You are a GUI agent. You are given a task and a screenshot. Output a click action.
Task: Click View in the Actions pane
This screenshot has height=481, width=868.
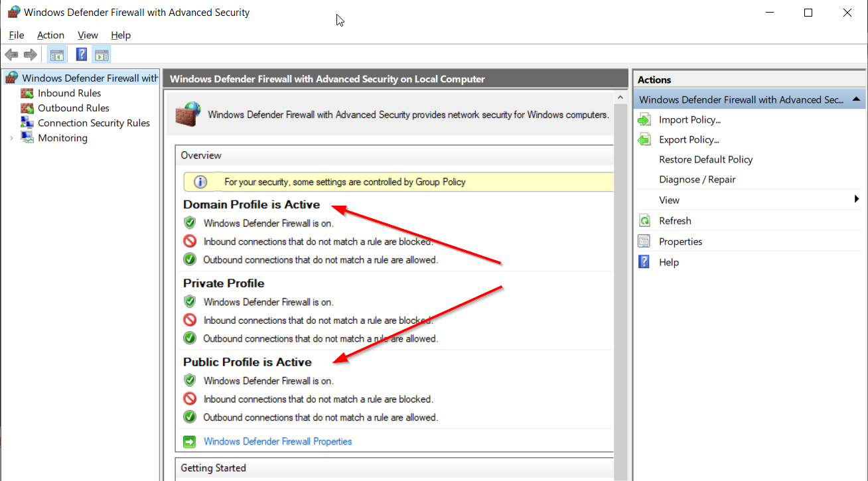tap(669, 200)
